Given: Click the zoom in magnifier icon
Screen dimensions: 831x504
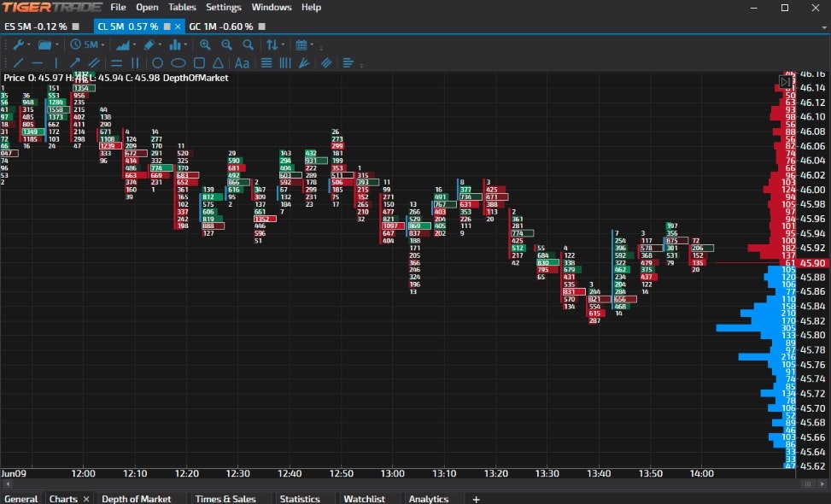Looking at the screenshot, I should [x=206, y=44].
